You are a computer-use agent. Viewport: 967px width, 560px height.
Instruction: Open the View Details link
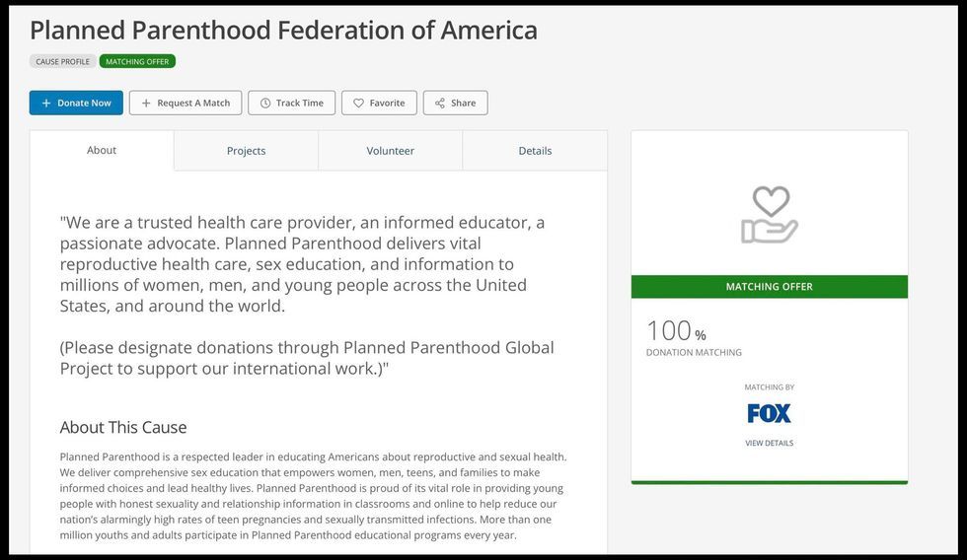click(x=769, y=444)
